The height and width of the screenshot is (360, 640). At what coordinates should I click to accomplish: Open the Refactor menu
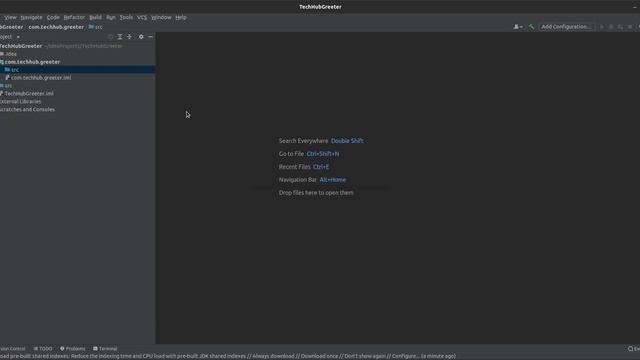tap(74, 18)
